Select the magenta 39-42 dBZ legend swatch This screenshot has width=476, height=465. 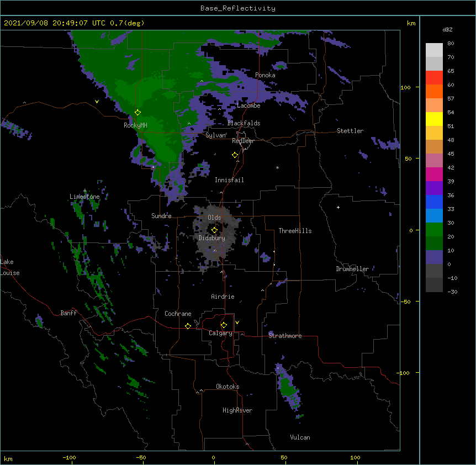pyautogui.click(x=434, y=174)
